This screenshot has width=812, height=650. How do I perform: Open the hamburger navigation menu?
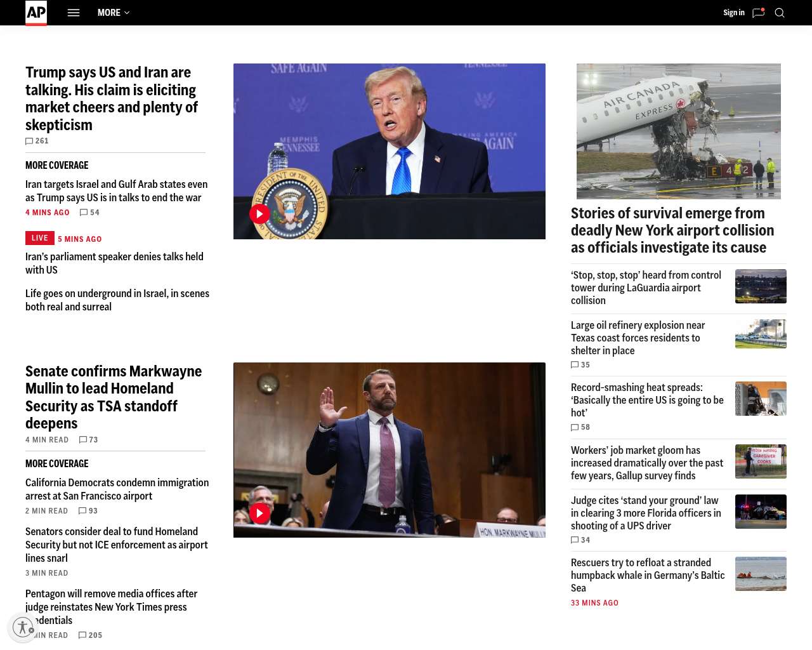(74, 13)
